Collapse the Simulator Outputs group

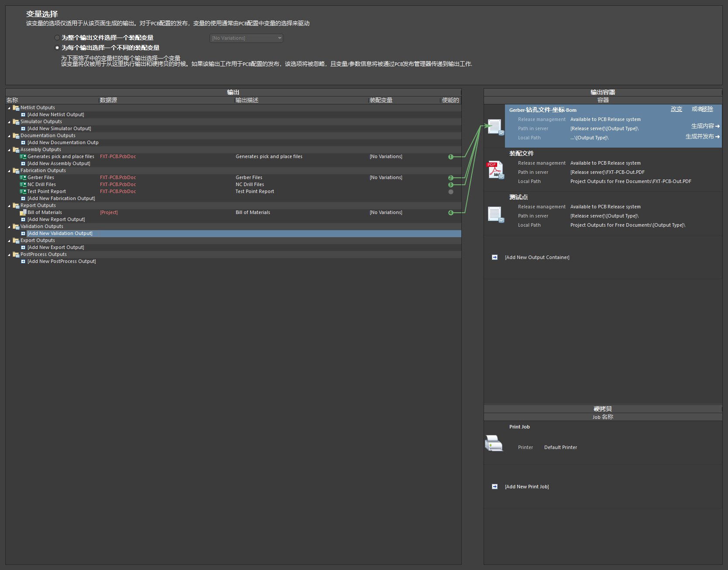point(9,122)
